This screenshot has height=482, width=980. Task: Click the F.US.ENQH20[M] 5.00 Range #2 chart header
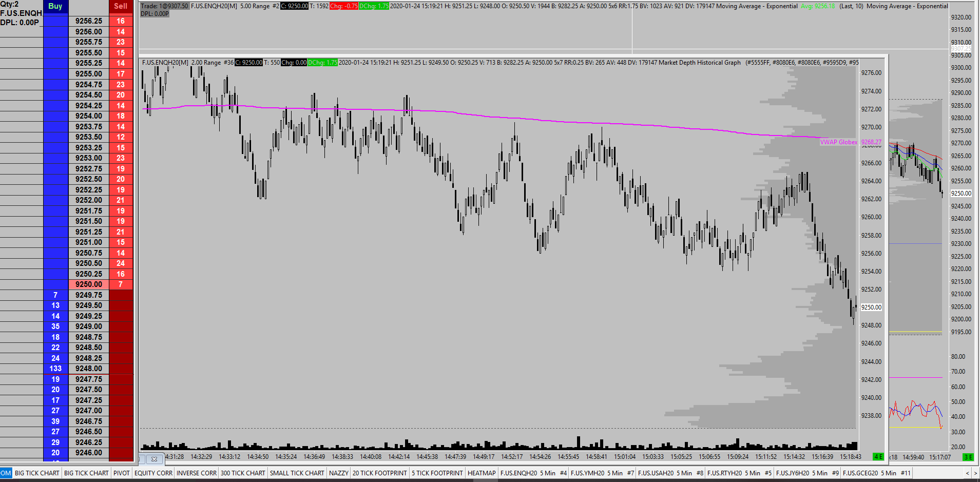[235, 6]
